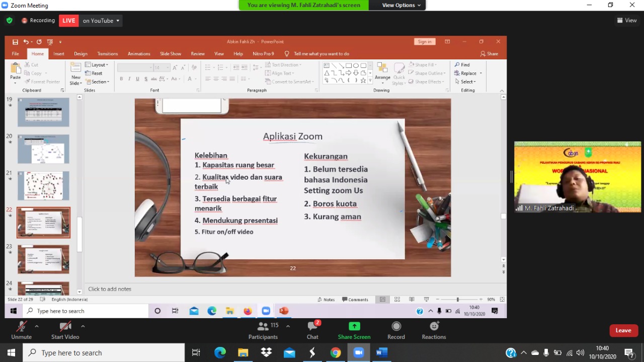Image resolution: width=644 pixels, height=362 pixels.
Task: Select slide 23 thumbnail
Action: pyautogui.click(x=43, y=259)
